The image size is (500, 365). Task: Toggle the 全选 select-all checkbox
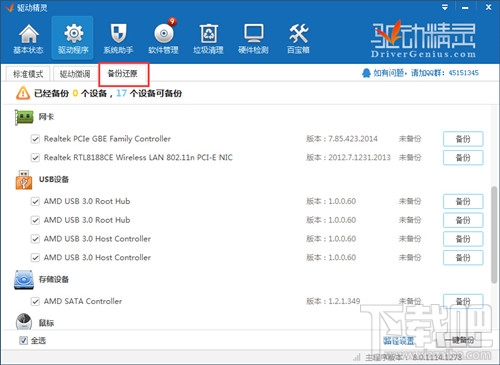23,341
